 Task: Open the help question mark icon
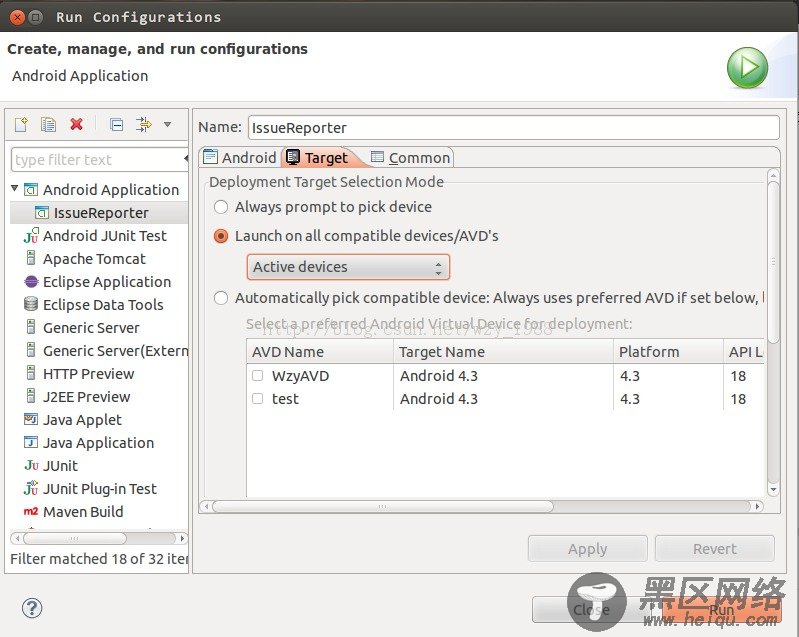[x=32, y=608]
